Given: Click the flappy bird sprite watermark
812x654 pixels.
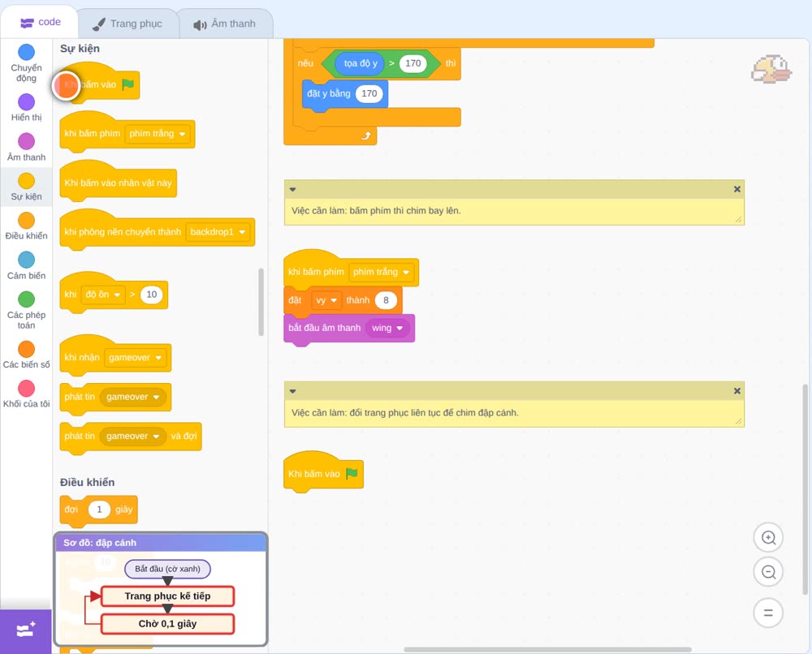Looking at the screenshot, I should click(771, 69).
